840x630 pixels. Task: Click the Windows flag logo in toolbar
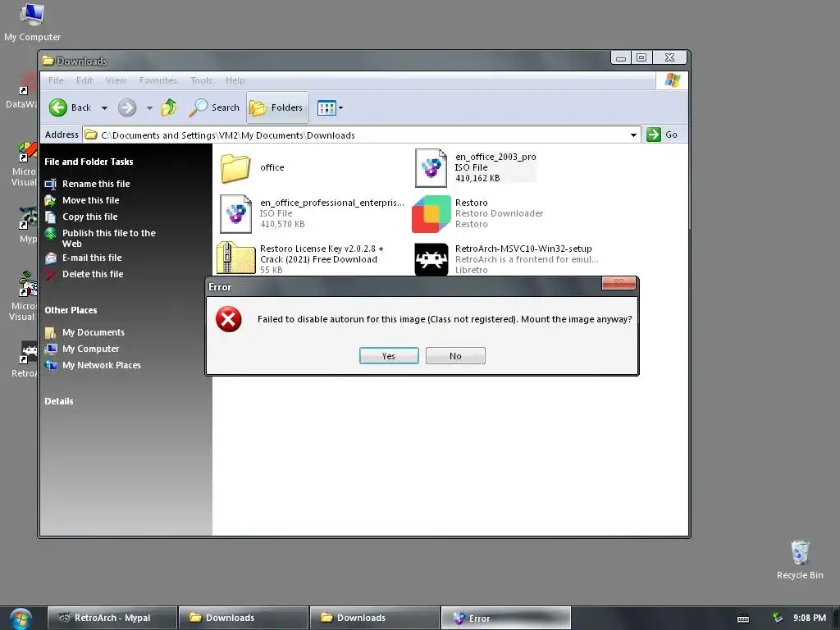click(x=673, y=80)
